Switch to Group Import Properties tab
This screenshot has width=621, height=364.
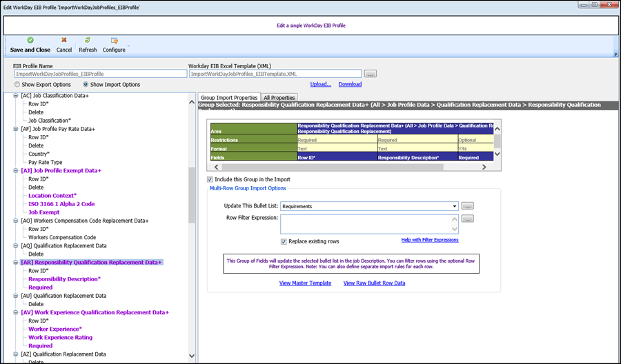coord(229,98)
